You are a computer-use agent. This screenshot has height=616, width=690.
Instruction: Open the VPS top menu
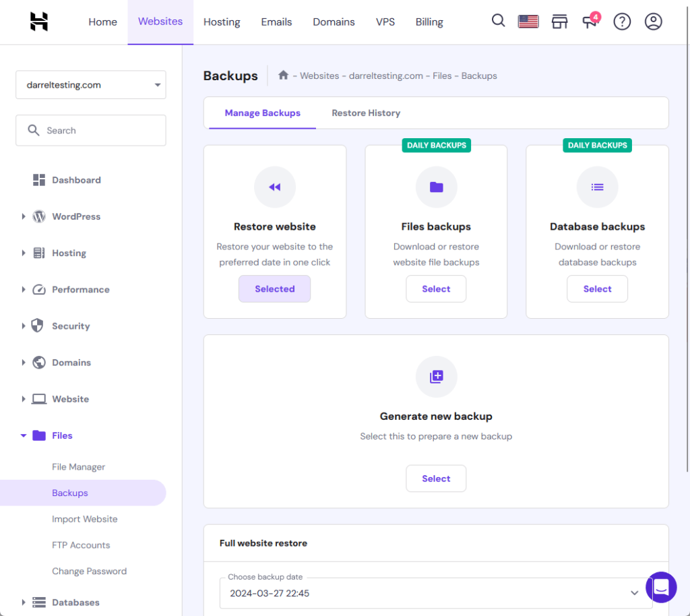[x=385, y=22]
